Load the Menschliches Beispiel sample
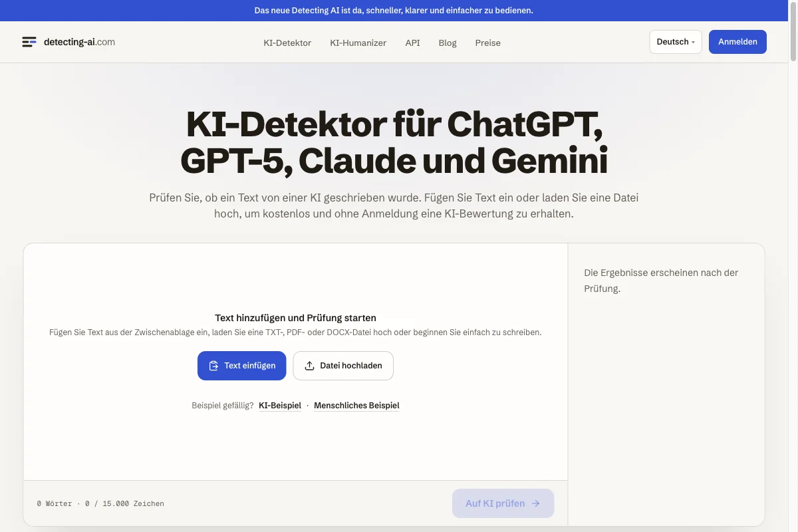The image size is (798, 532). [356, 405]
